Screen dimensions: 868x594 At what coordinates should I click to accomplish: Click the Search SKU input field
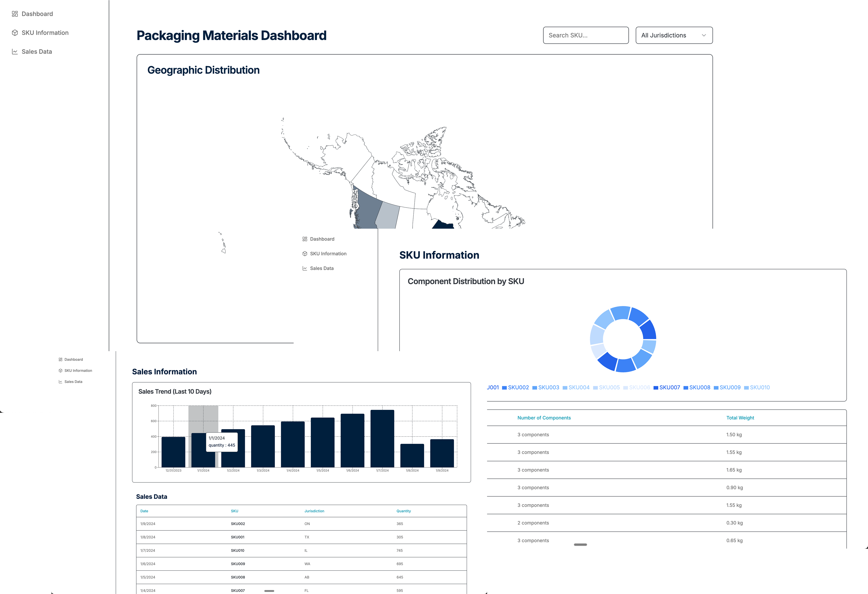pyautogui.click(x=586, y=35)
